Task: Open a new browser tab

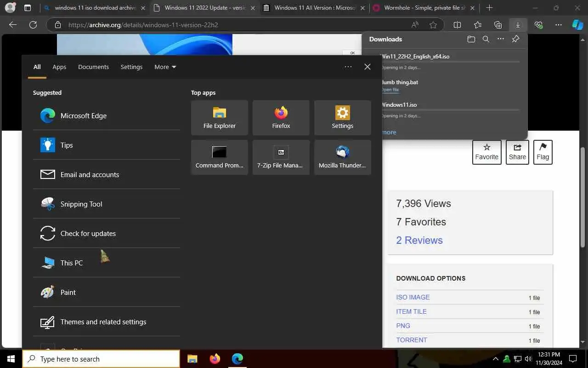Action: pyautogui.click(x=490, y=8)
